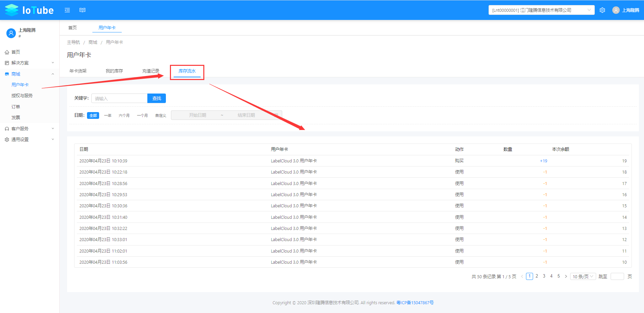Expand the 客户服务 menu
The width and height of the screenshot is (644, 313).
53,129
